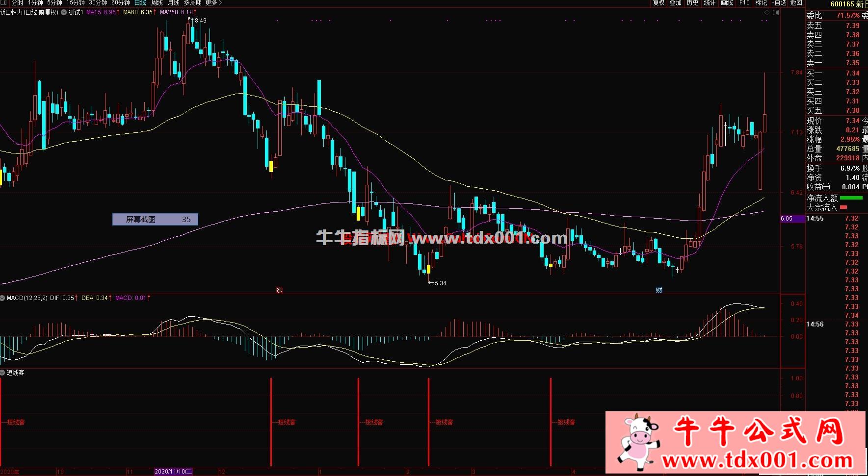Click the 测试1 indicator name
868x476 pixels.
tap(76, 12)
